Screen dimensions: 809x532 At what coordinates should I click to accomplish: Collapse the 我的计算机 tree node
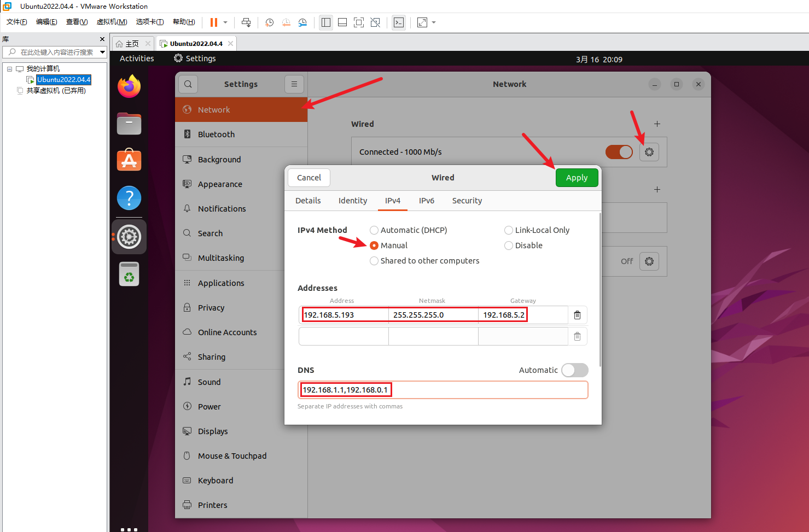tap(9, 69)
